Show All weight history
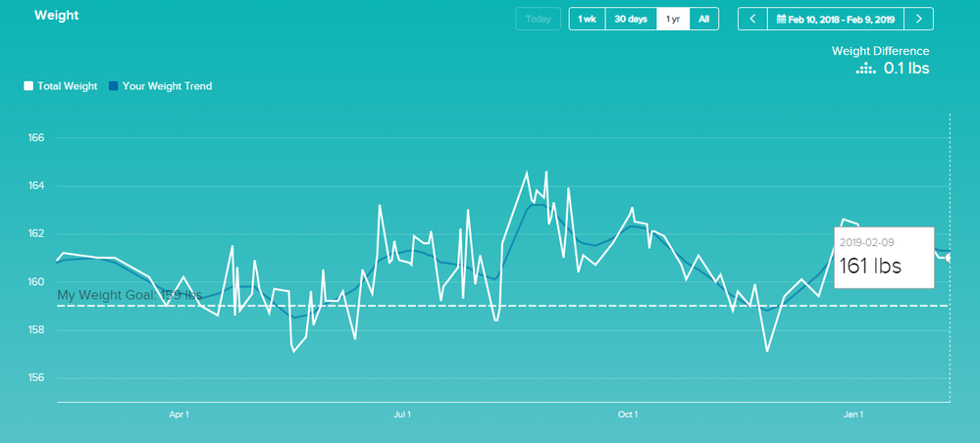The height and width of the screenshot is (443, 980). point(704,20)
